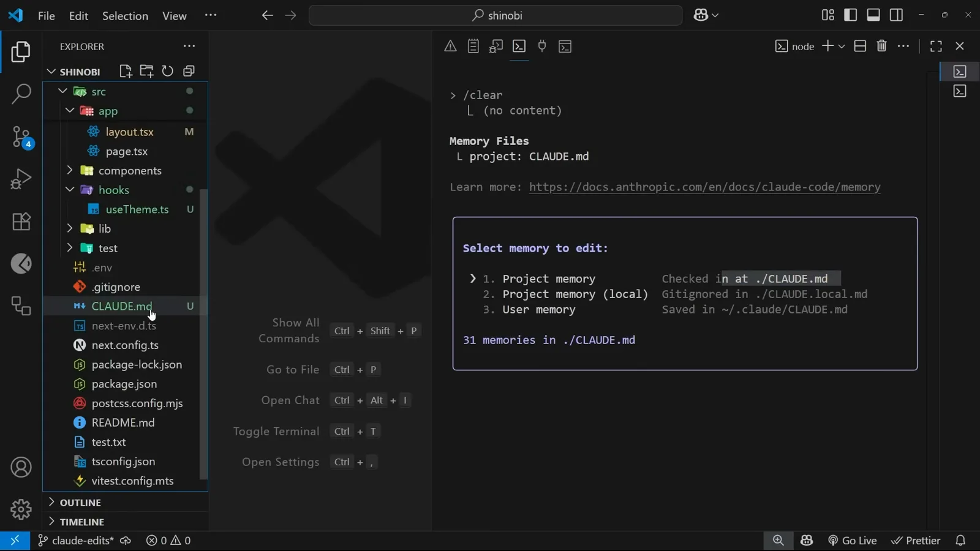Open Customize Layout icon in title bar

point(827,15)
